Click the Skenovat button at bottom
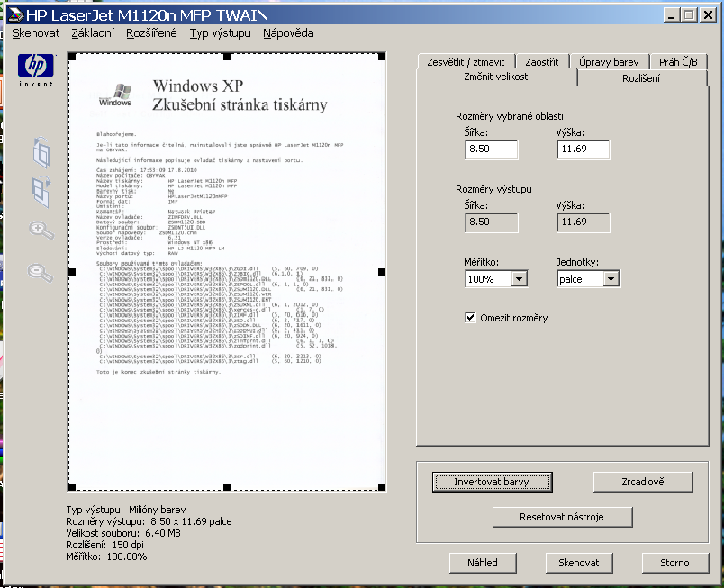Screen dimensions: 724x588 (x=578, y=563)
